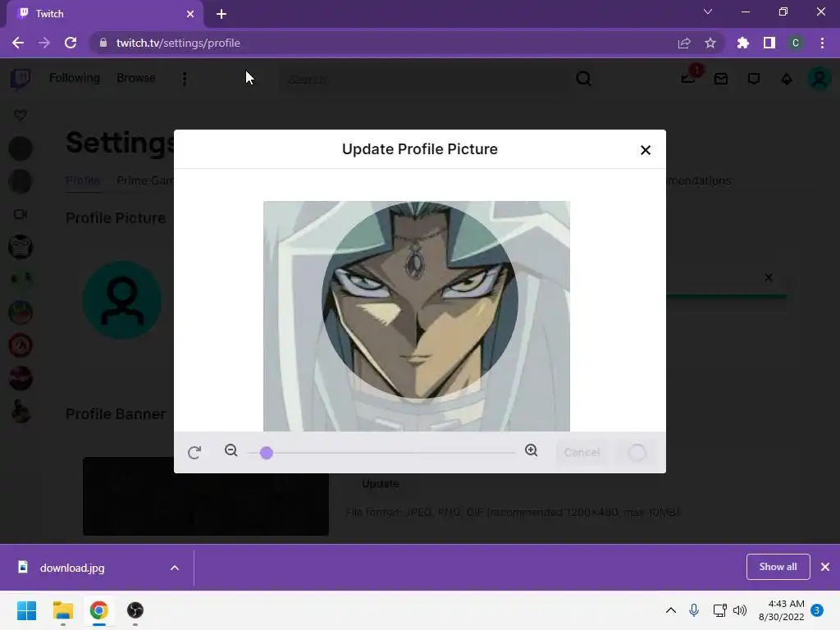
Task: Open the clock and date panel
Action: pyautogui.click(x=782, y=610)
